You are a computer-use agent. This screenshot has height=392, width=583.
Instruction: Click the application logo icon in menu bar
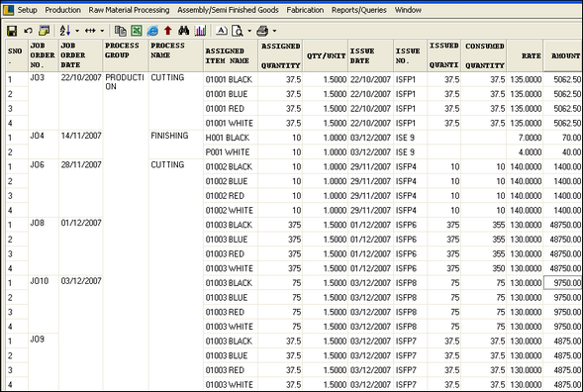click(x=8, y=11)
